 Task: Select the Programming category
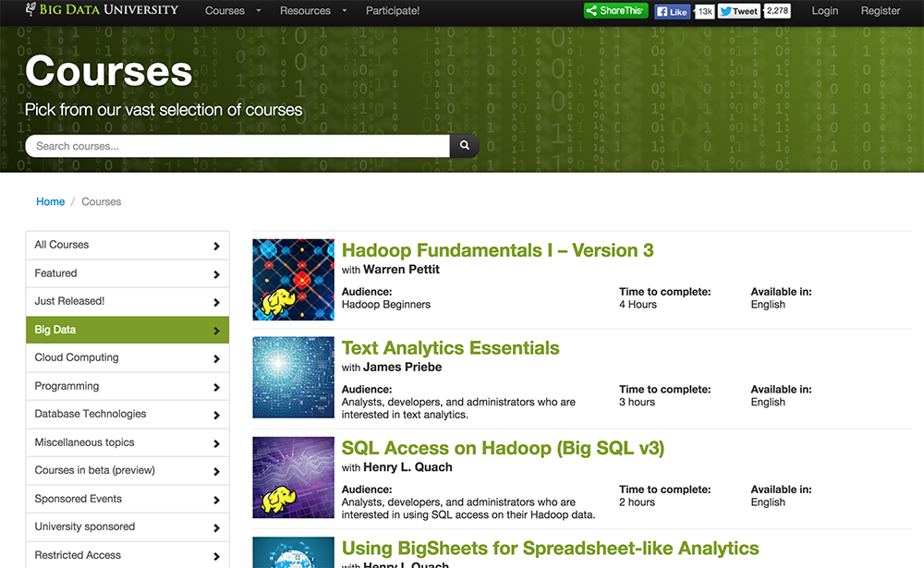click(128, 386)
